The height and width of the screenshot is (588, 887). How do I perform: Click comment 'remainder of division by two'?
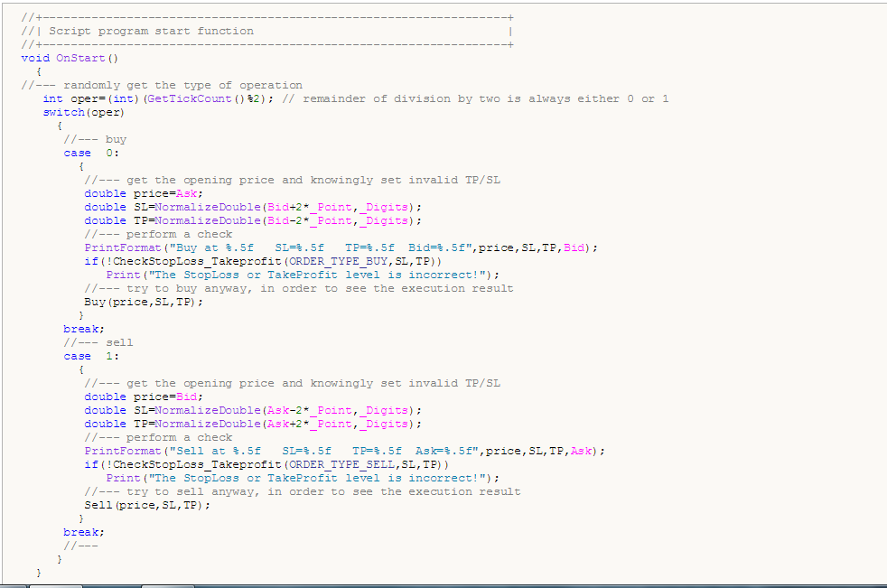tap(405, 99)
